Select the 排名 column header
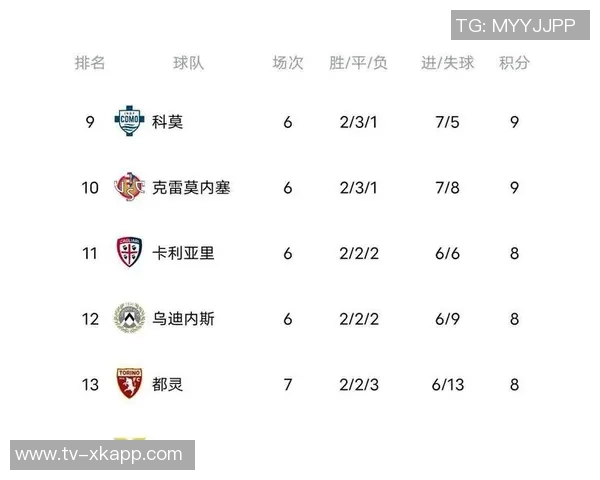The height and width of the screenshot is (480, 600). pos(90,63)
